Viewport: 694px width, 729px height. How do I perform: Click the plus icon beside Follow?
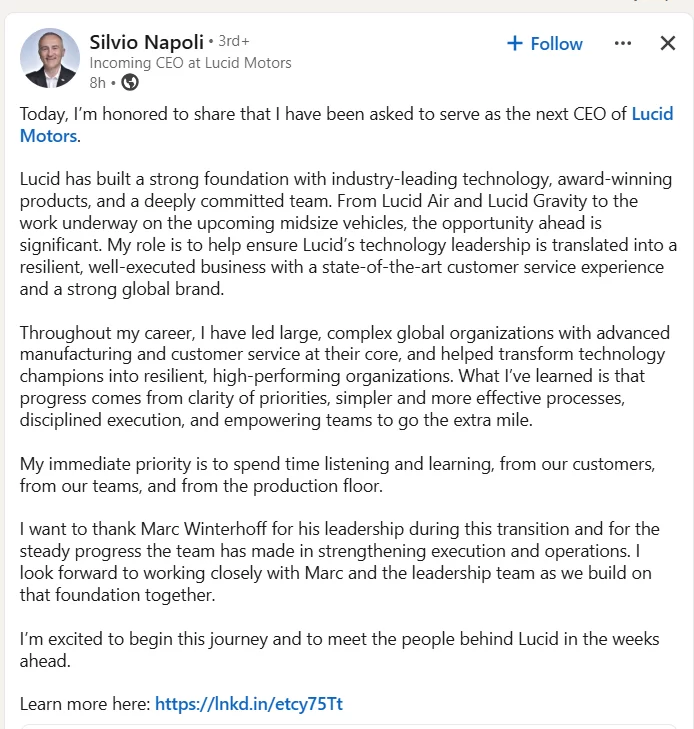(x=515, y=43)
